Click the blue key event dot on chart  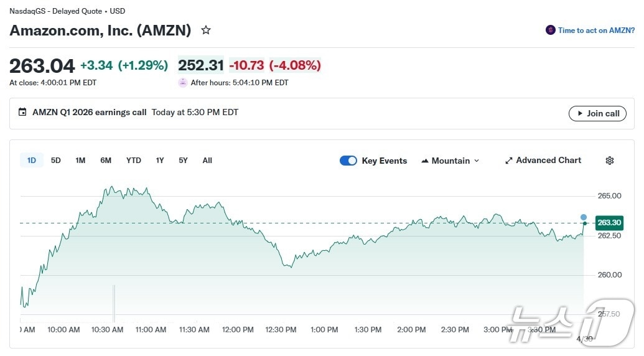[584, 217]
